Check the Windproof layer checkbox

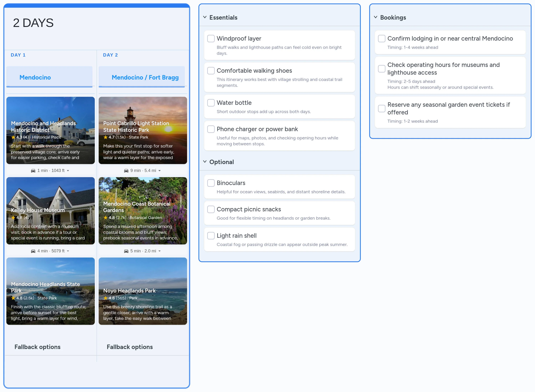[x=211, y=39]
